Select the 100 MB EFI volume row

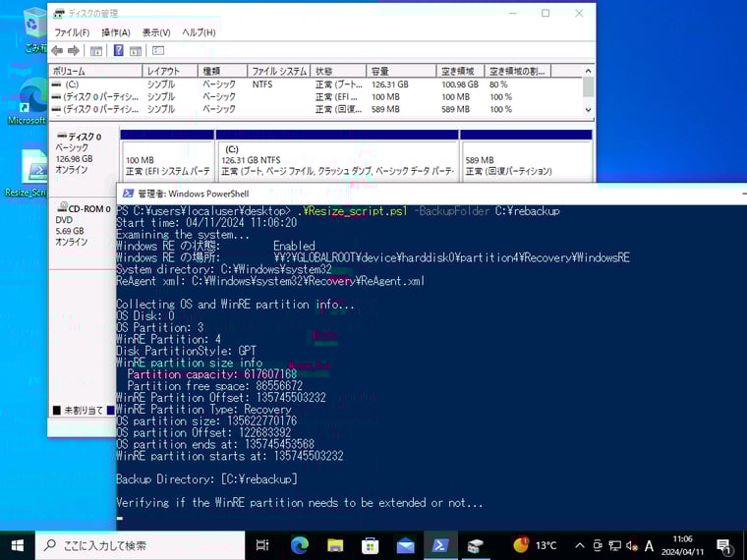[316, 96]
